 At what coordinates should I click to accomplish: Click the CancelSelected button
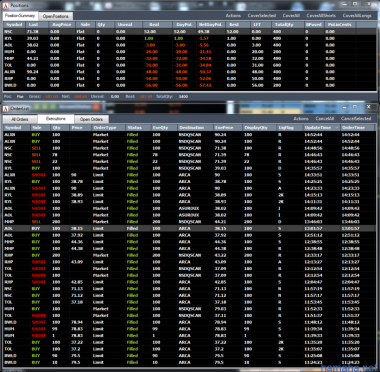(356, 119)
